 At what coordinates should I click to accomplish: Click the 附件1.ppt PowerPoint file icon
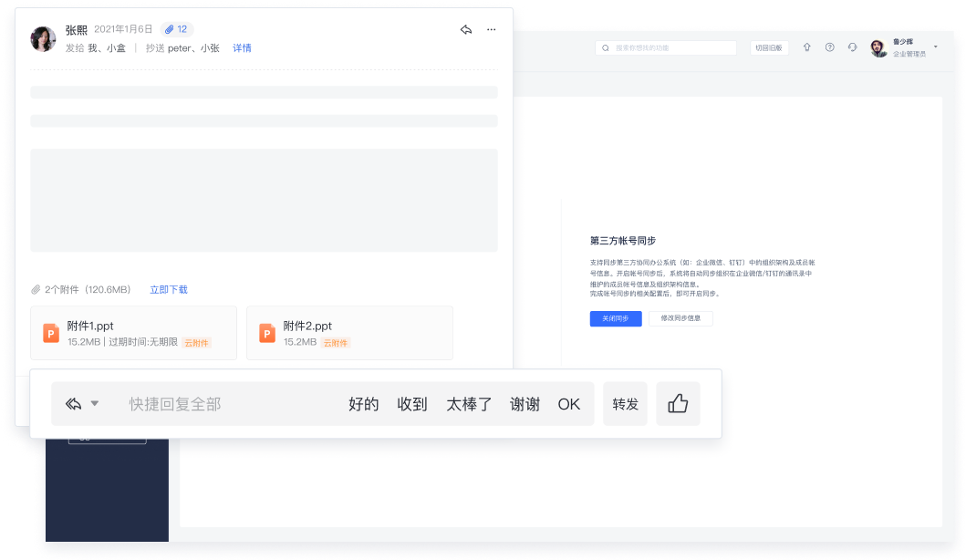pos(51,334)
